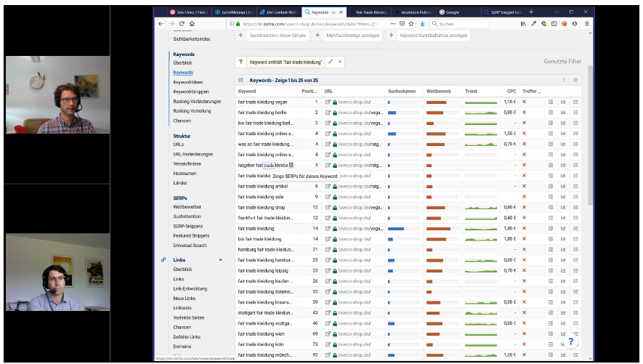643x364 pixels.
Task: Toggle the browser sidebar icon
Action: (554, 24)
